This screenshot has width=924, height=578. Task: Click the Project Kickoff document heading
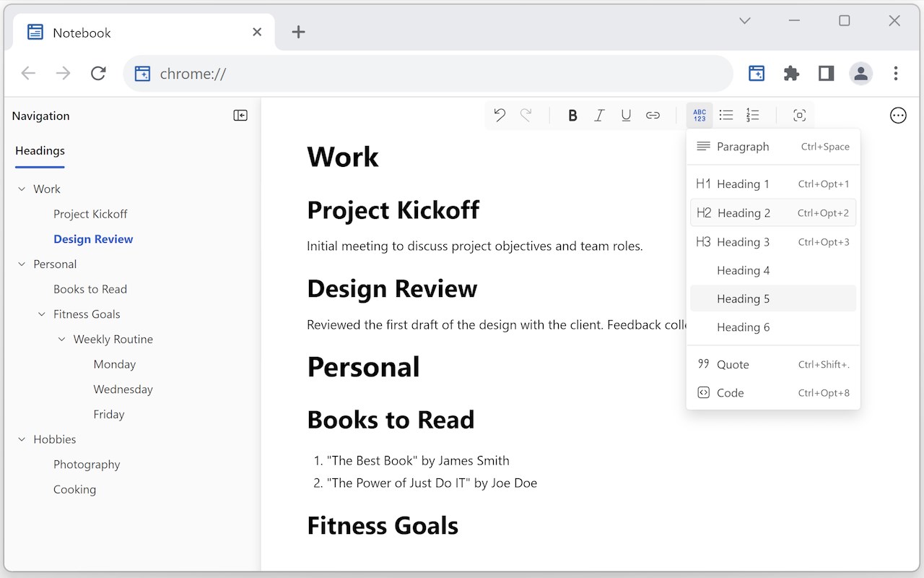[x=393, y=210]
